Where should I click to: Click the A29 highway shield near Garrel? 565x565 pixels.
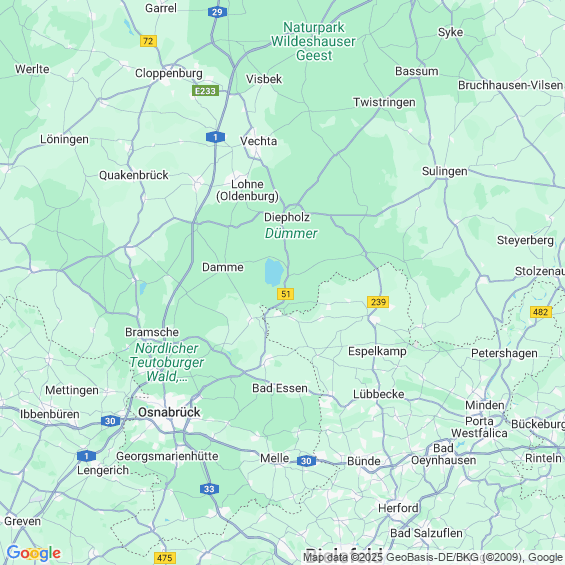[217, 12]
